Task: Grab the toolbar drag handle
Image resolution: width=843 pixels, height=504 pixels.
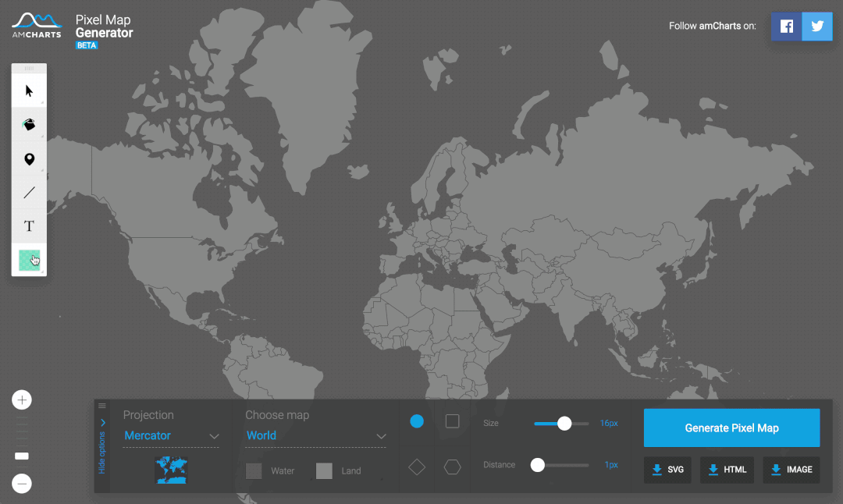Action: click(x=29, y=68)
